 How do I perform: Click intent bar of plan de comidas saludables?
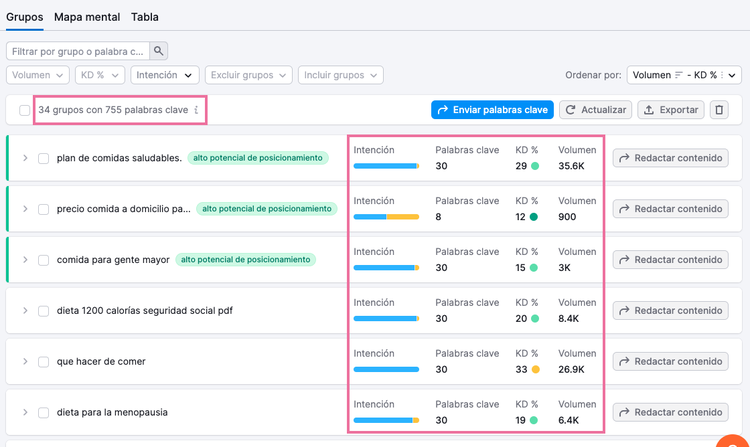[386, 166]
